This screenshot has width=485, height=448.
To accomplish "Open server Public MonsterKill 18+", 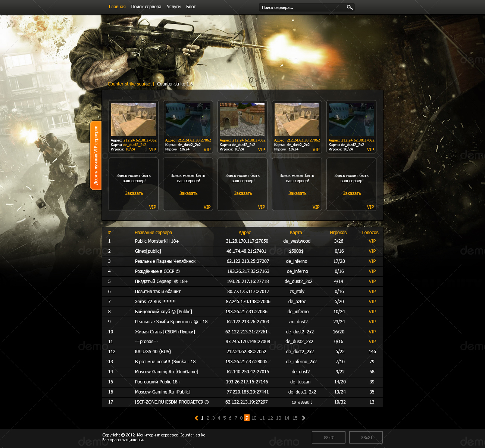I will [x=157, y=241].
